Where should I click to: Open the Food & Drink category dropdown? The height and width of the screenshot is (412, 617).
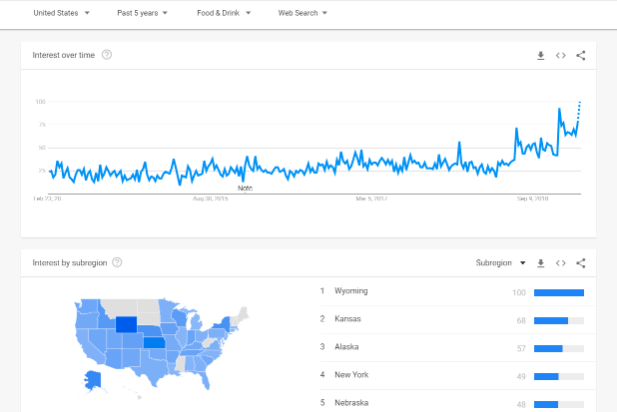click(223, 13)
